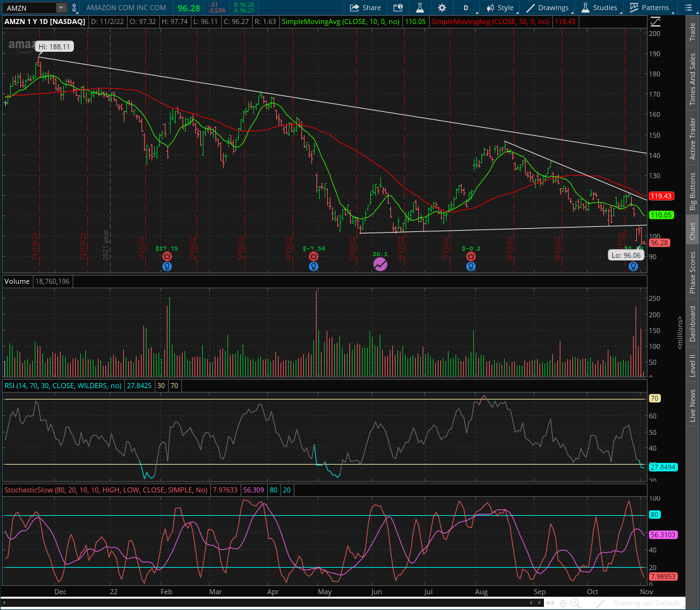Click the late-April lightbulb event icon
This screenshot has width=700, height=610.
click(314, 267)
